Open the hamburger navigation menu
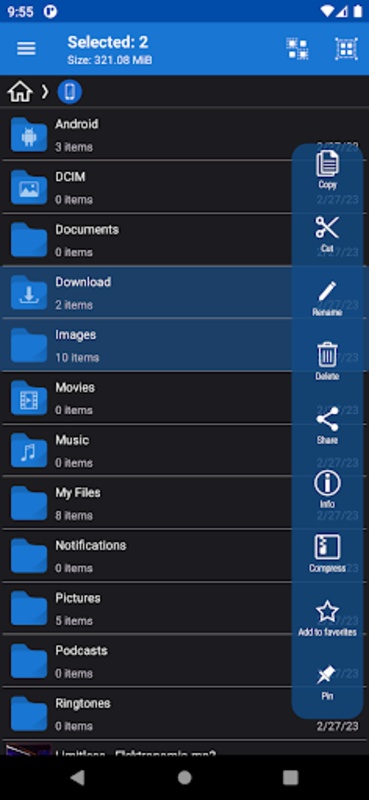Image resolution: width=369 pixels, height=800 pixels. point(27,48)
